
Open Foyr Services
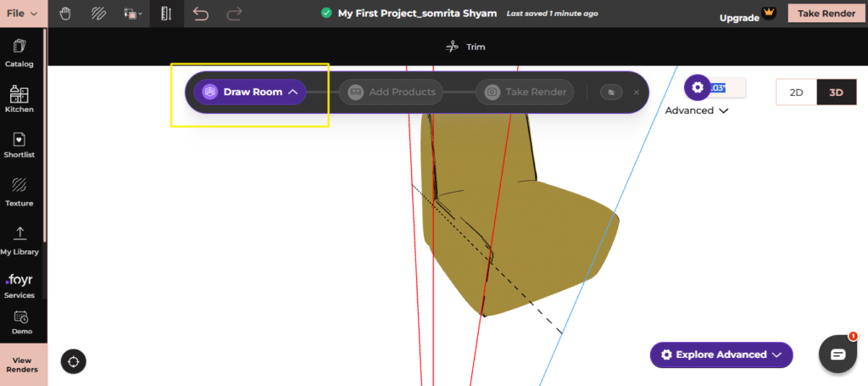[19, 286]
